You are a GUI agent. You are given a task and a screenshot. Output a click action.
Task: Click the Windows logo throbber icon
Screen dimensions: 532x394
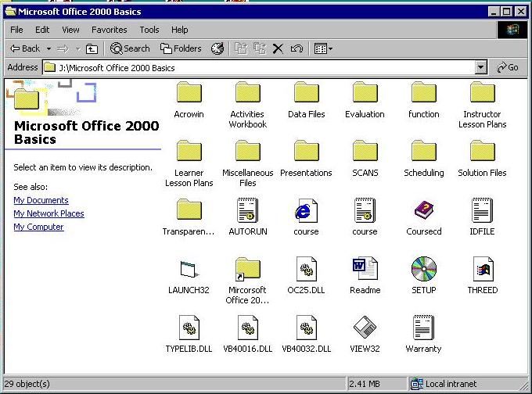(x=512, y=30)
